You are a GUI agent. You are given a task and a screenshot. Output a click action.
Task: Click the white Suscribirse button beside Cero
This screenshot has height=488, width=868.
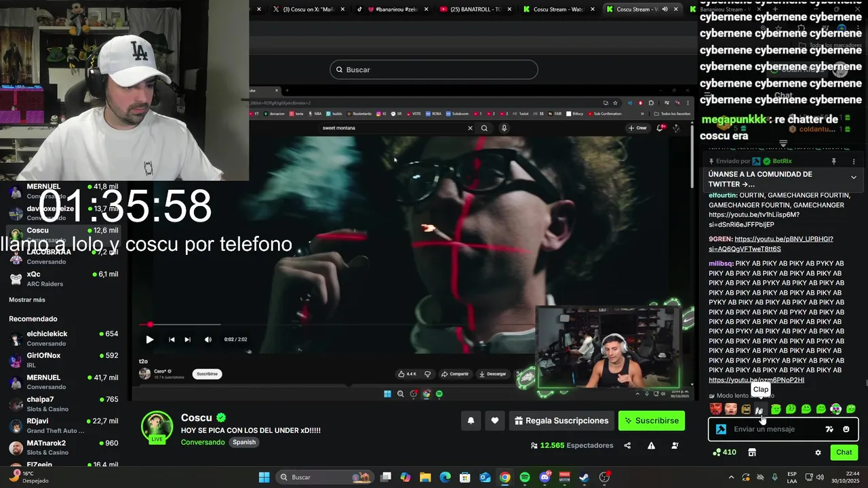207,373
